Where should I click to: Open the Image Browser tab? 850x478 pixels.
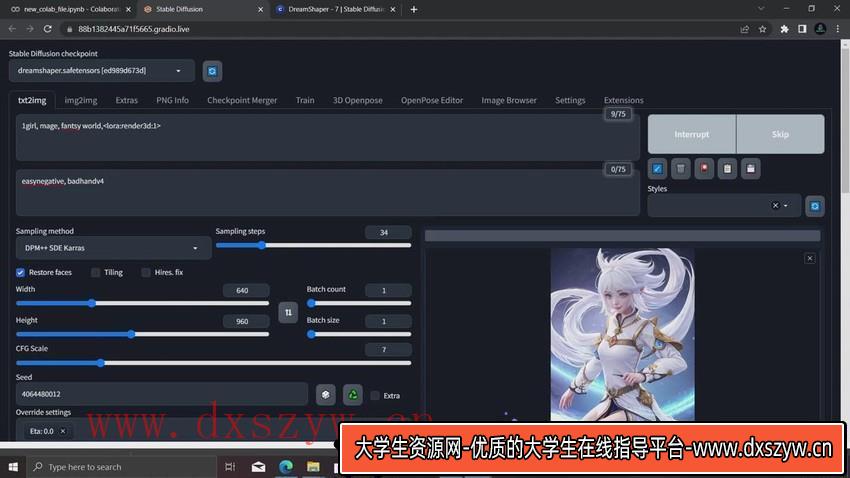coord(508,100)
